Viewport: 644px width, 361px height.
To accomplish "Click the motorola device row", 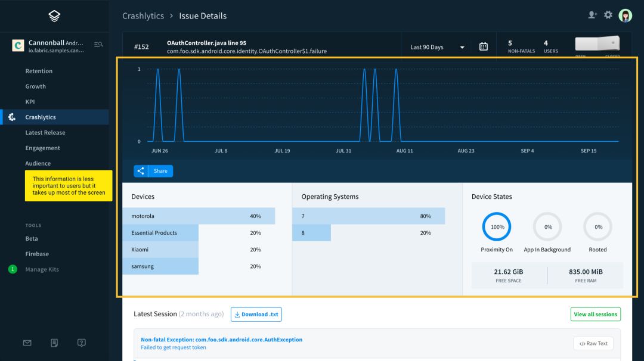I will tap(199, 216).
